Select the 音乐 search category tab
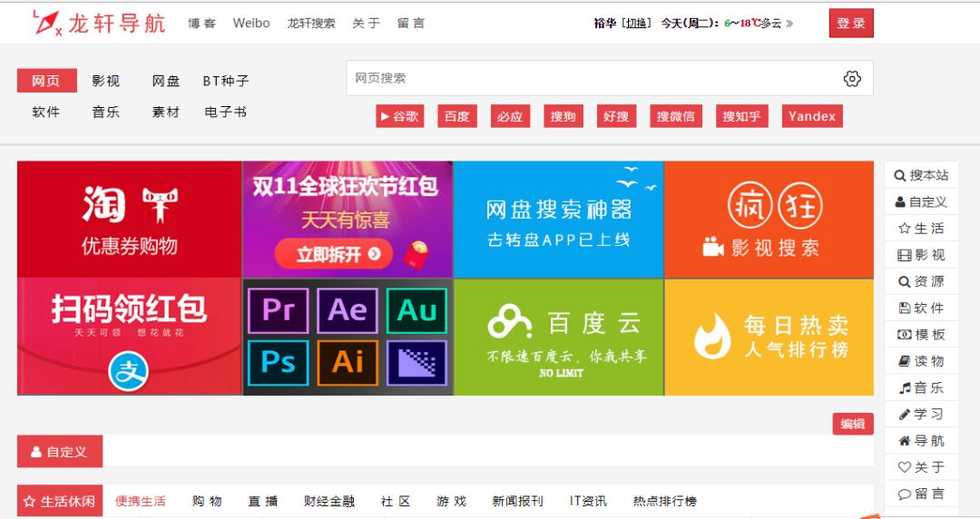The image size is (980, 519). tap(105, 112)
